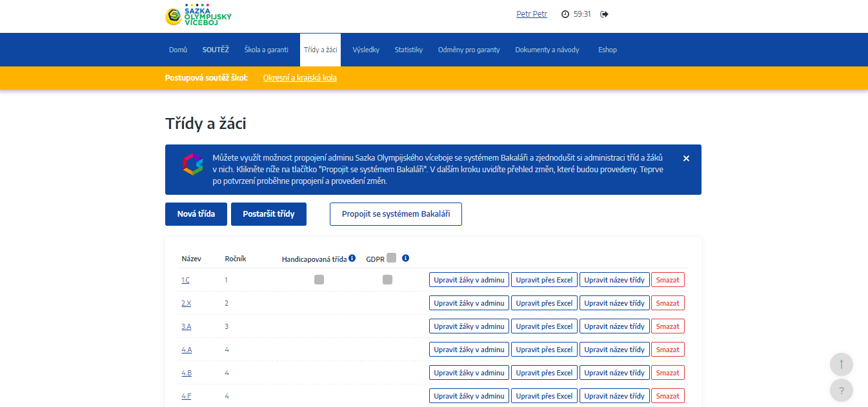Click info icon next to Handicapovaná třída
Image resolution: width=868 pixels, height=407 pixels.
(x=352, y=258)
